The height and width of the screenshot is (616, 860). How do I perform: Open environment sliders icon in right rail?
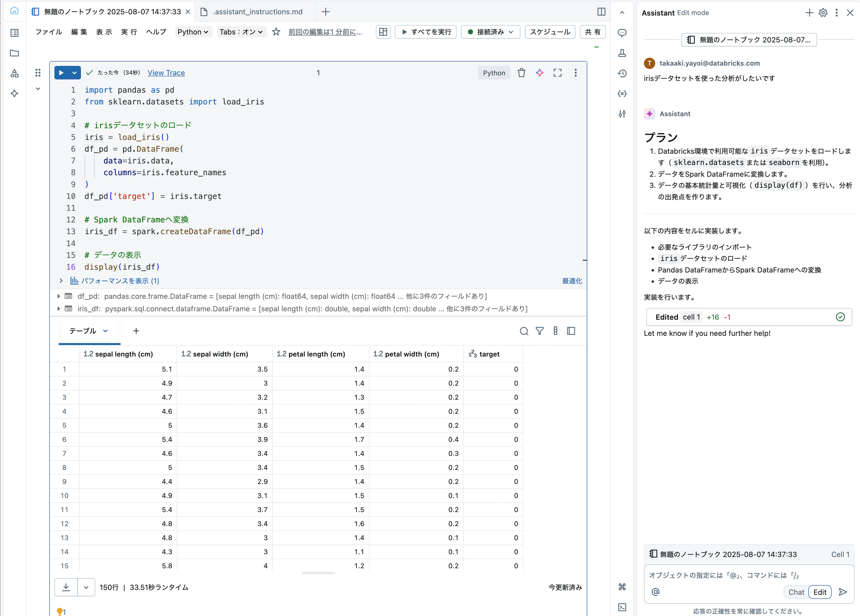coord(622,113)
